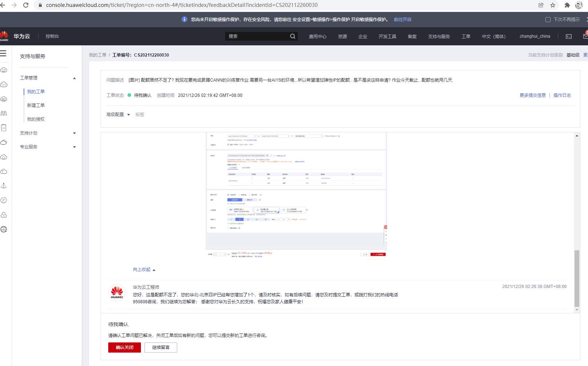Reload the page with the browser refresh icon
Image resolution: width=588 pixels, height=366 pixels.
point(26,5)
